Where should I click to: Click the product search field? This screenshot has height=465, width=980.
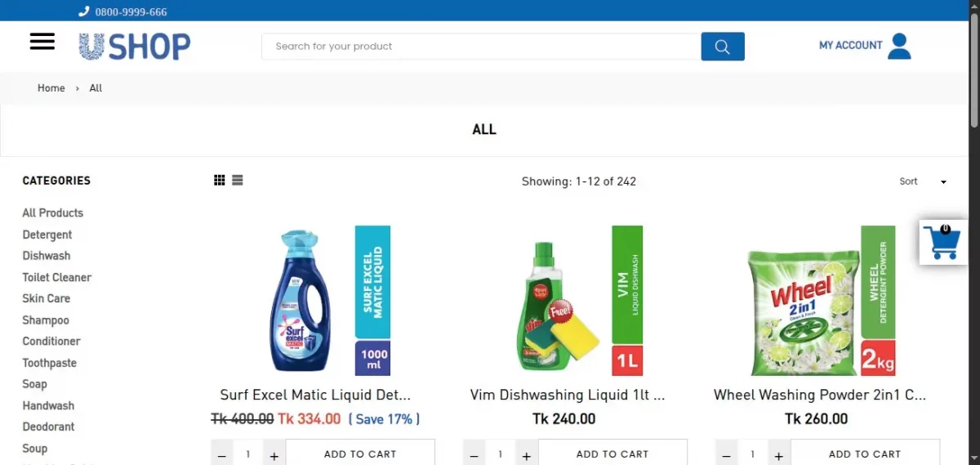click(481, 47)
